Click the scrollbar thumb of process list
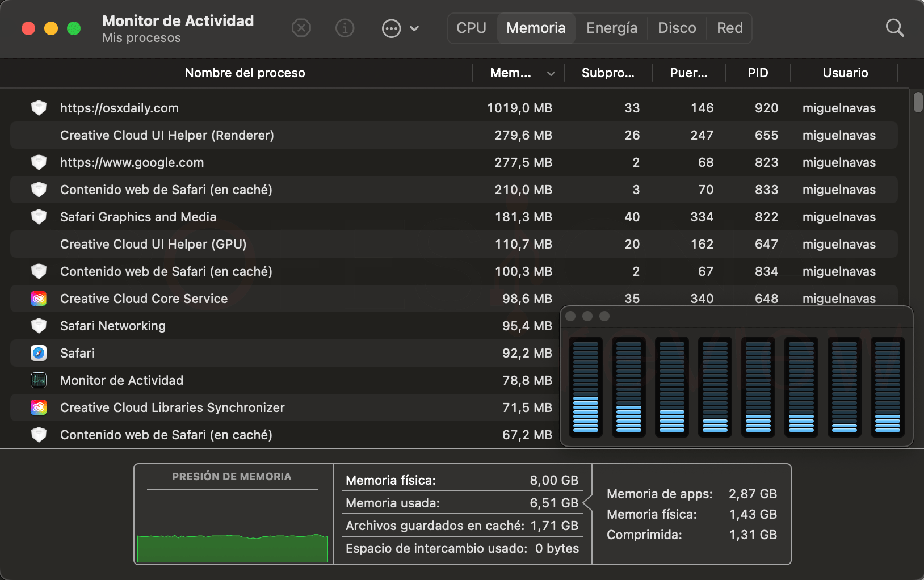 click(x=918, y=102)
